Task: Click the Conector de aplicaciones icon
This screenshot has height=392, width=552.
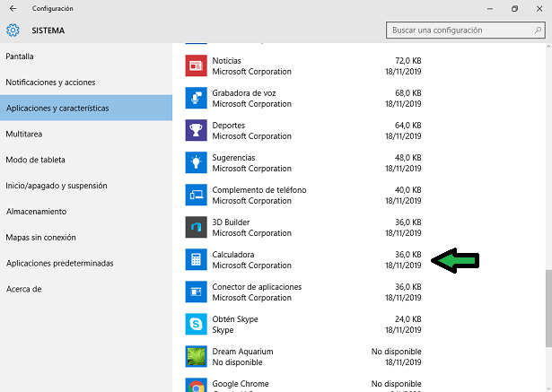Action: click(x=196, y=292)
